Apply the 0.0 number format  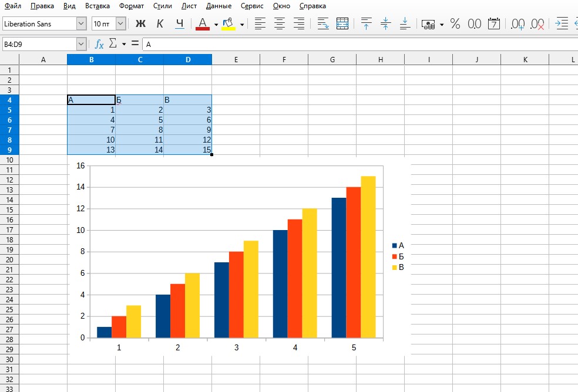[475, 24]
